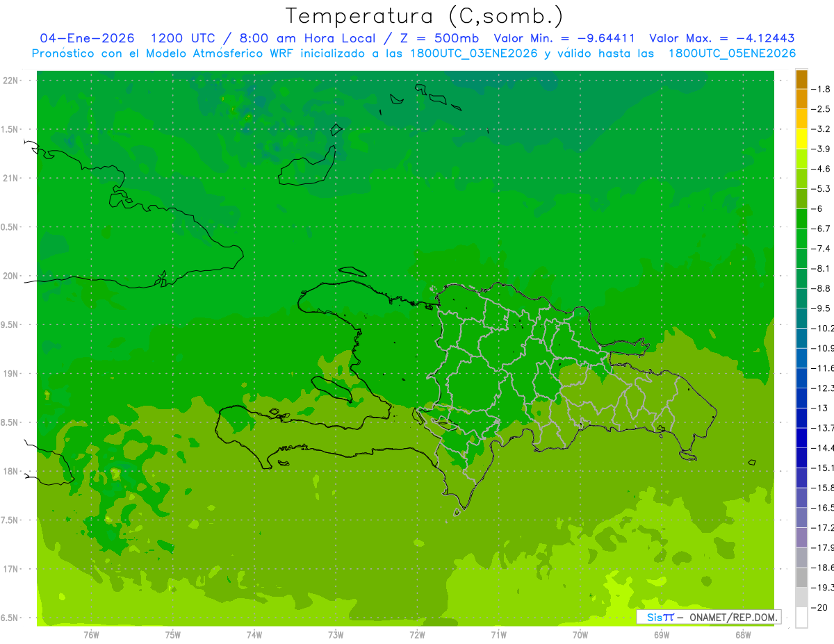Click the 75W longitude axis label
The image size is (834, 644).
click(x=172, y=634)
